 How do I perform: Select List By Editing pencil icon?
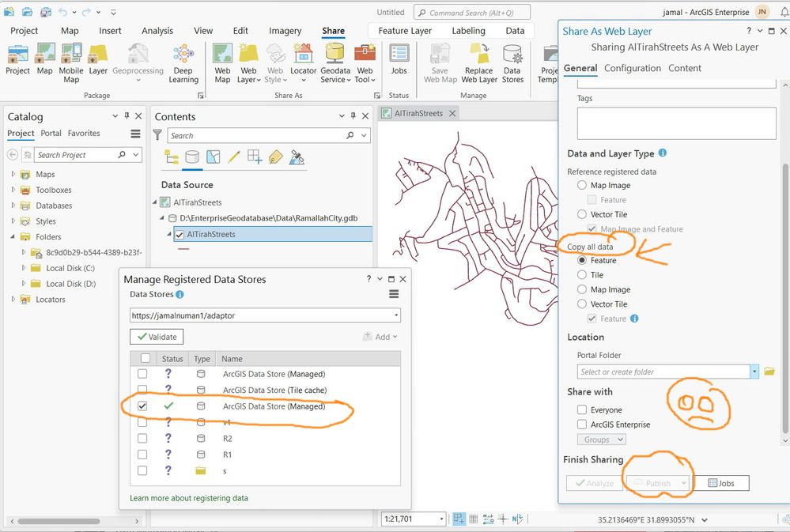234,157
